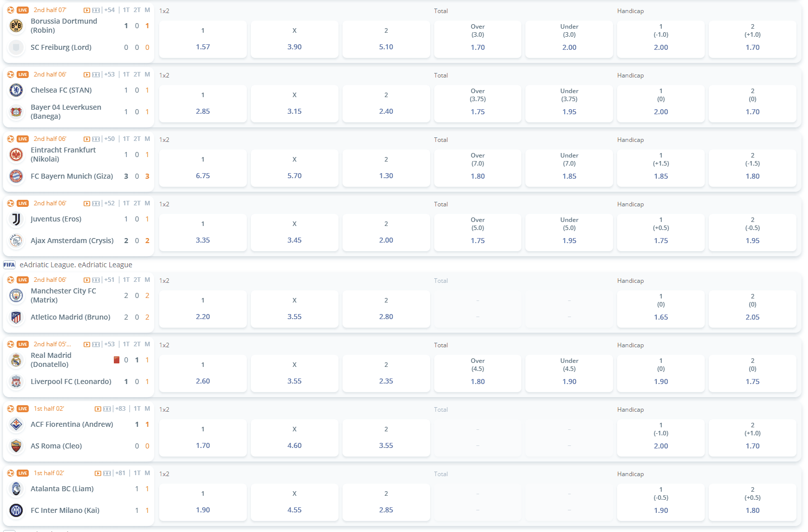Open the Real Madrid (Donatello) team name
The height and width of the screenshot is (532, 808).
[51, 360]
